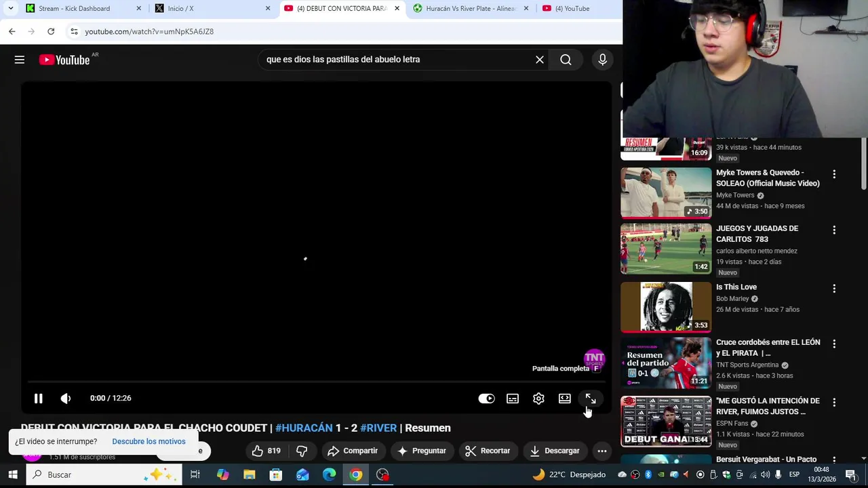Click the TNT Sports Argentina channel name

click(x=747, y=365)
